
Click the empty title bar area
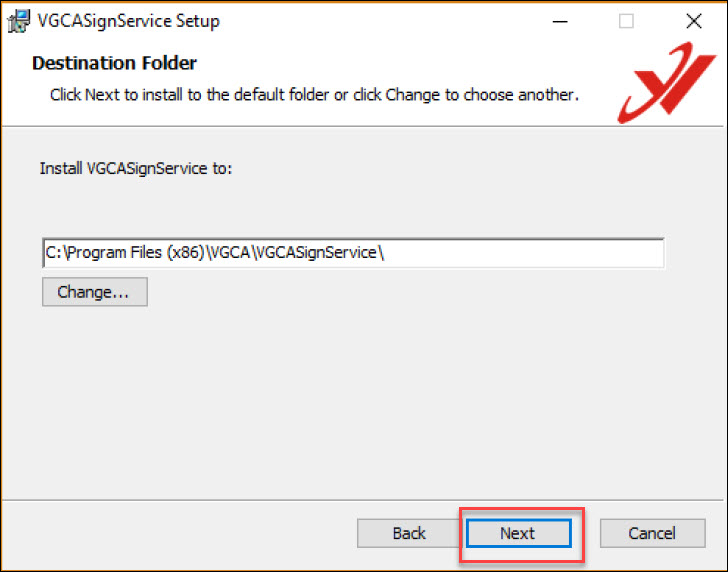380,21
